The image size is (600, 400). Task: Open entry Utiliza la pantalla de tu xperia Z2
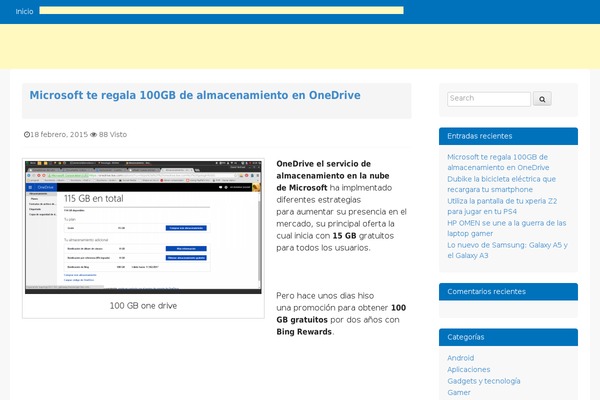[x=502, y=206]
